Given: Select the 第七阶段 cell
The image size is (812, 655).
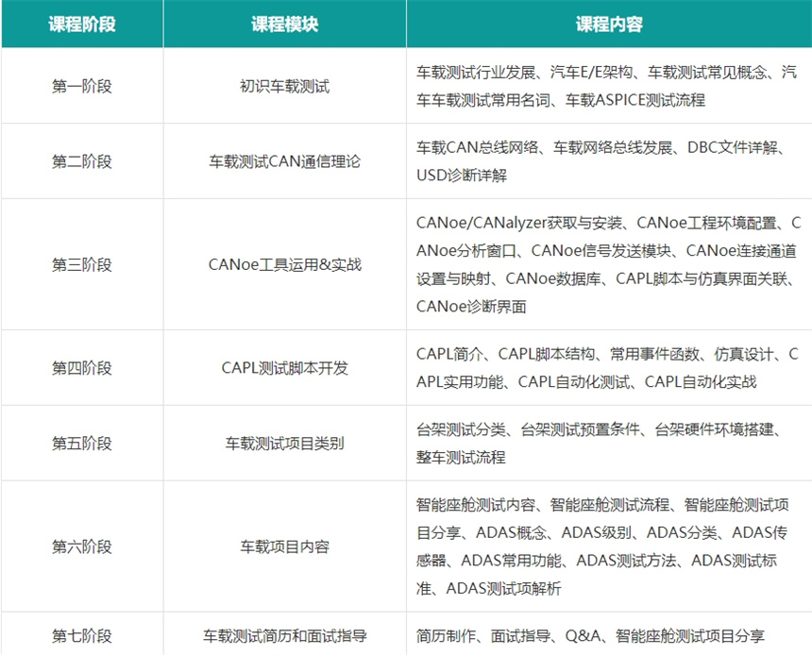Looking at the screenshot, I should [x=82, y=635].
